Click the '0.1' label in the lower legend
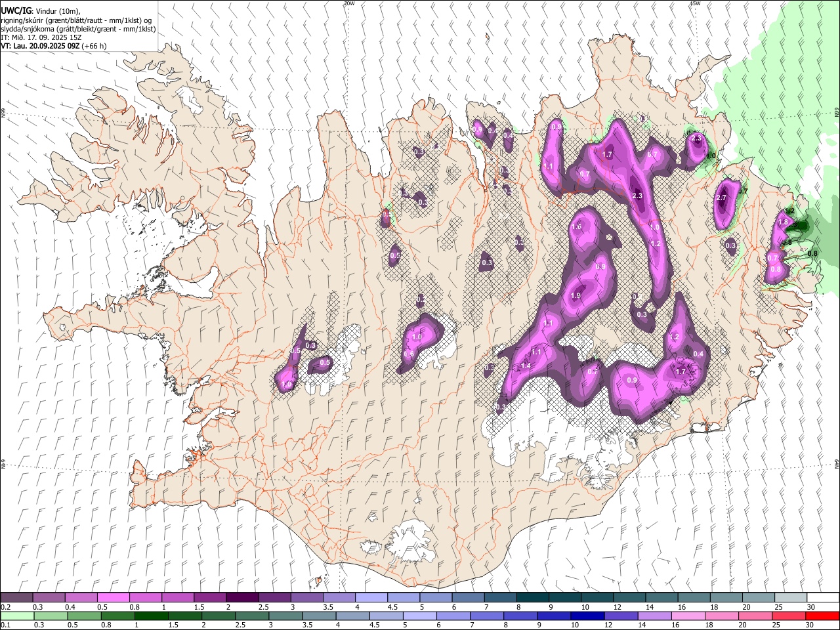Screen dimensions: 840x630 pos(6,625)
